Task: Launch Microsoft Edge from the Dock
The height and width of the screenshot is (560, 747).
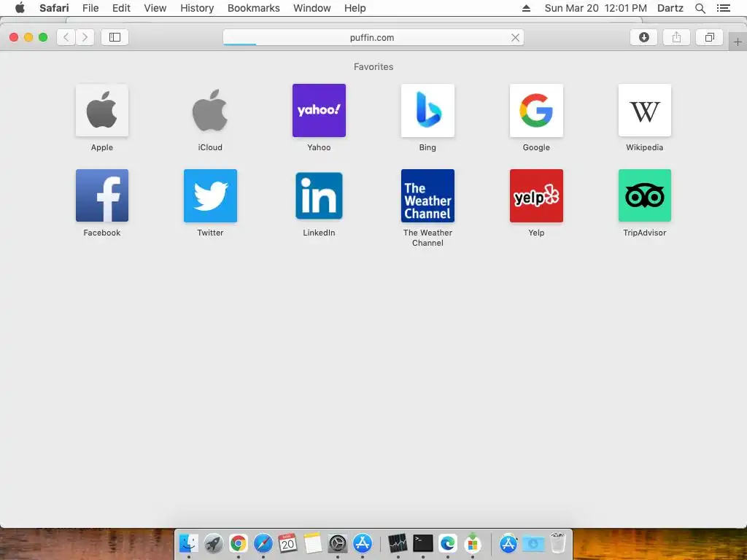Action: 447,543
